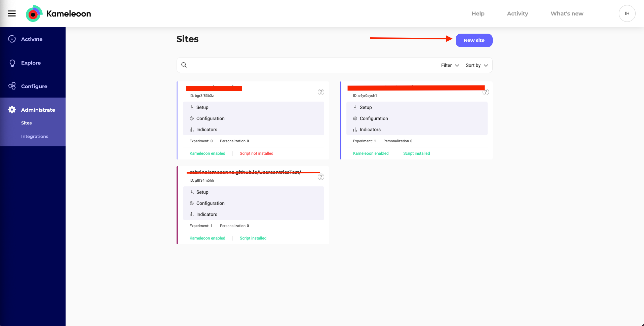The image size is (644, 326).
Task: Select Sites under Administrate
Action: [x=26, y=123]
